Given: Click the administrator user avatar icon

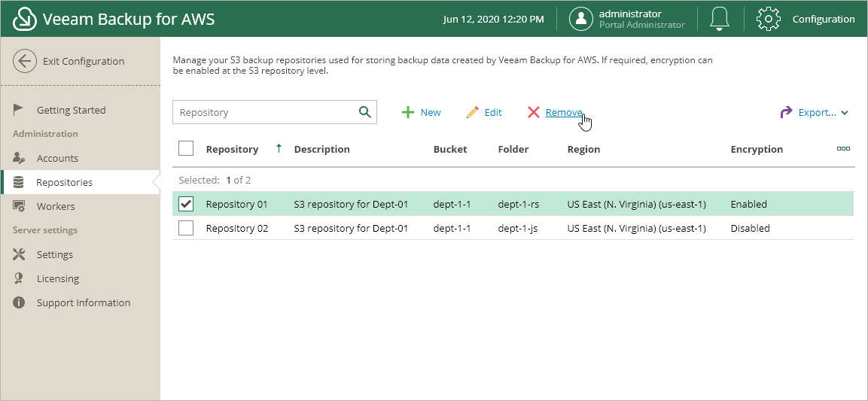Looking at the screenshot, I should [581, 20].
